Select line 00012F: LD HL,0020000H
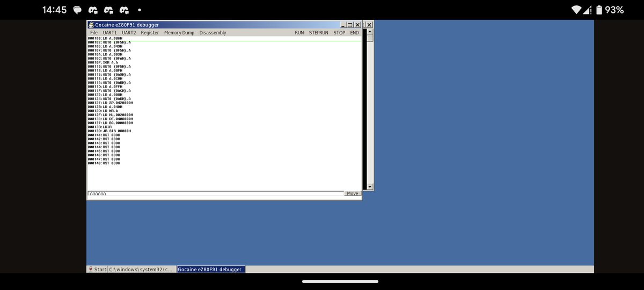 tap(111, 115)
